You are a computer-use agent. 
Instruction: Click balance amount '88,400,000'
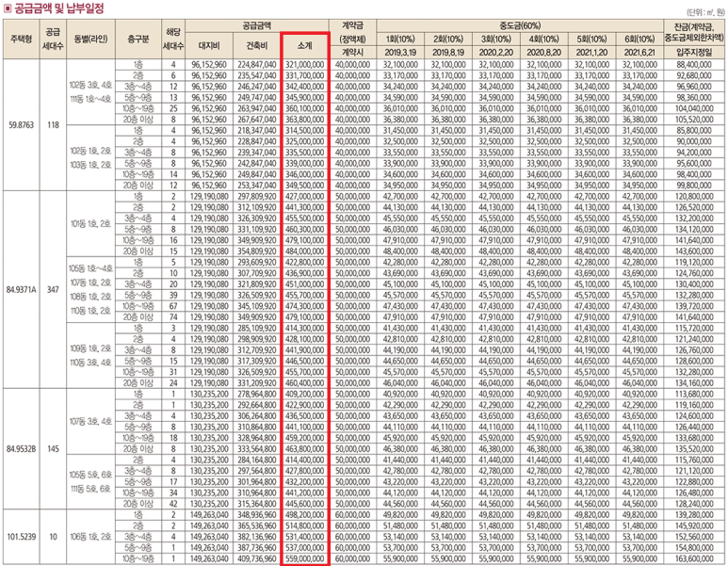coord(694,65)
